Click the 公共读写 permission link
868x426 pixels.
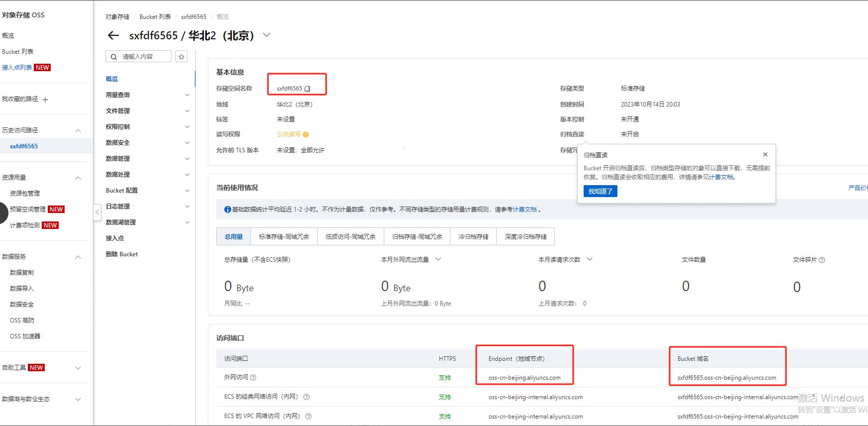pos(289,134)
